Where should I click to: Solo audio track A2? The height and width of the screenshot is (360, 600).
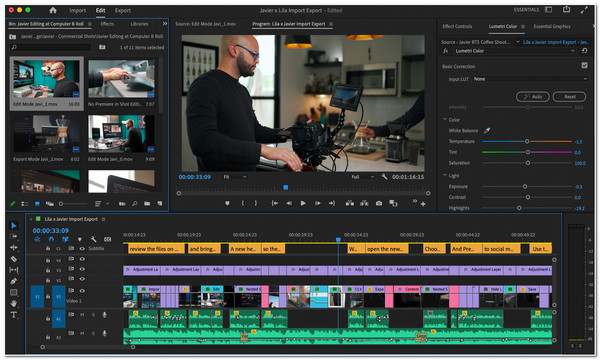93,333
